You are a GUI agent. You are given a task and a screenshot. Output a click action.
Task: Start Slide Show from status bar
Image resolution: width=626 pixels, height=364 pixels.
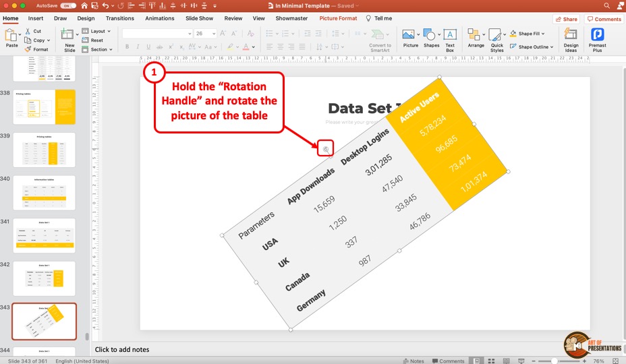click(x=521, y=361)
